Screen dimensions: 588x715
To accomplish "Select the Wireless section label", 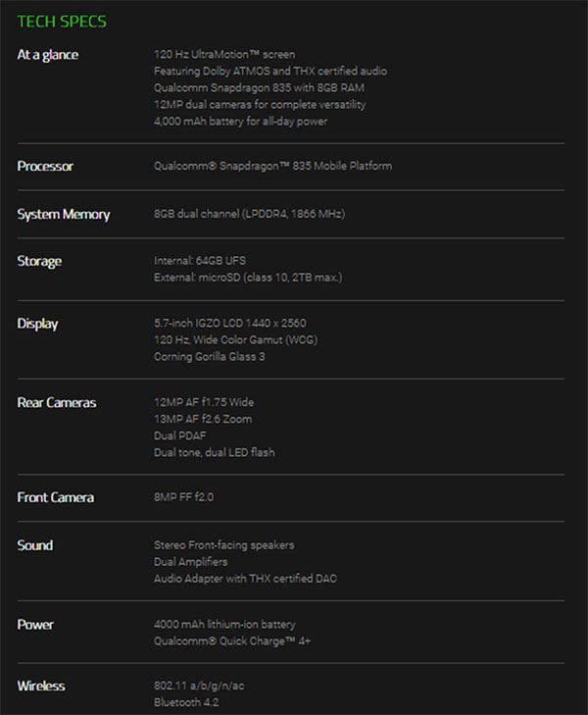I will 41,686.
